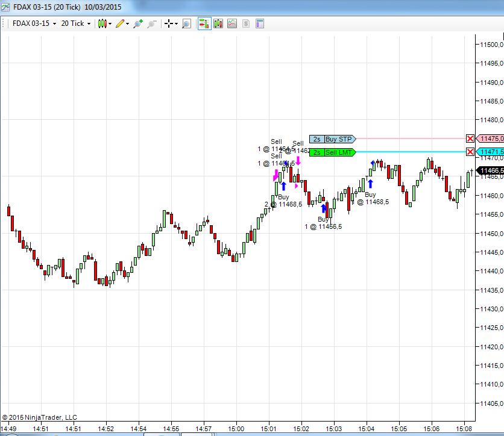Click the 11450,0 price axis label
Viewport: 504px width, 436px height.
pos(491,234)
